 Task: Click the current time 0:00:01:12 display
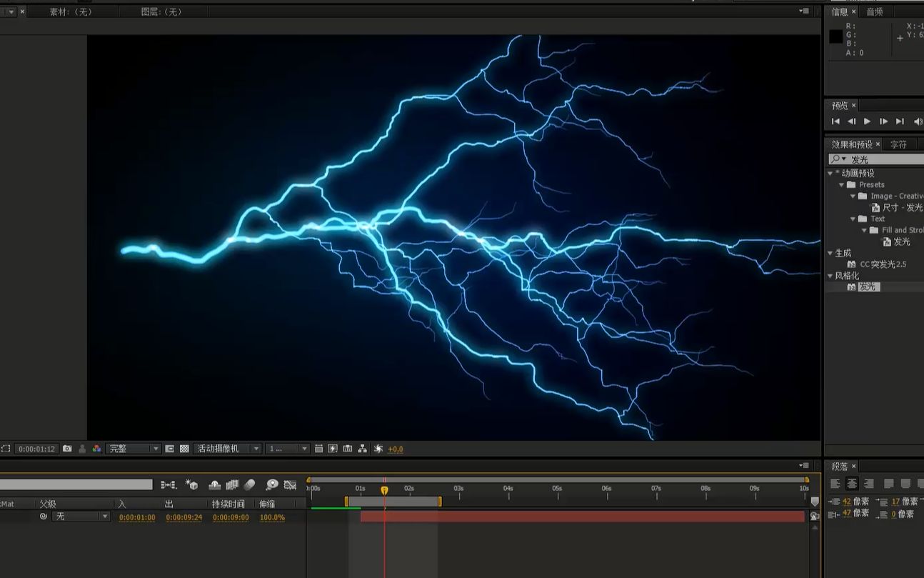click(x=36, y=449)
